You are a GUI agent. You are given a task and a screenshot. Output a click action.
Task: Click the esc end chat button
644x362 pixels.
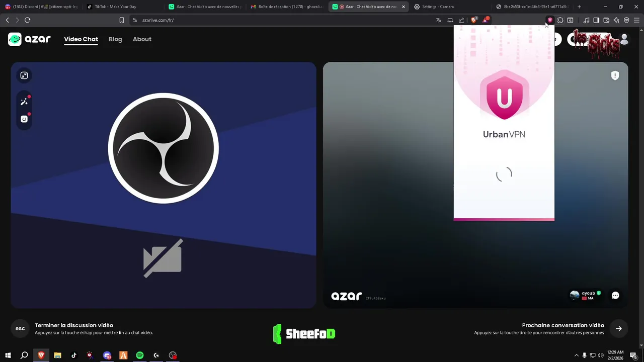pos(20,328)
